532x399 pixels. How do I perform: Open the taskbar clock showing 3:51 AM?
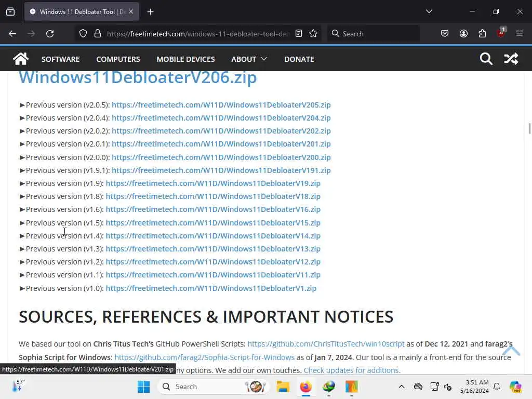click(474, 387)
